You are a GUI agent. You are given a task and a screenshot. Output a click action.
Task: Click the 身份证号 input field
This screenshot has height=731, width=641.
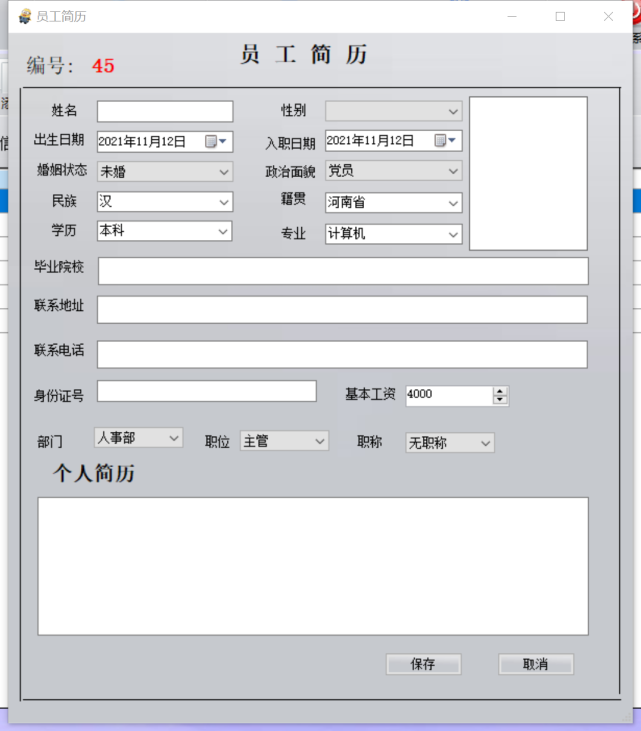(x=207, y=391)
